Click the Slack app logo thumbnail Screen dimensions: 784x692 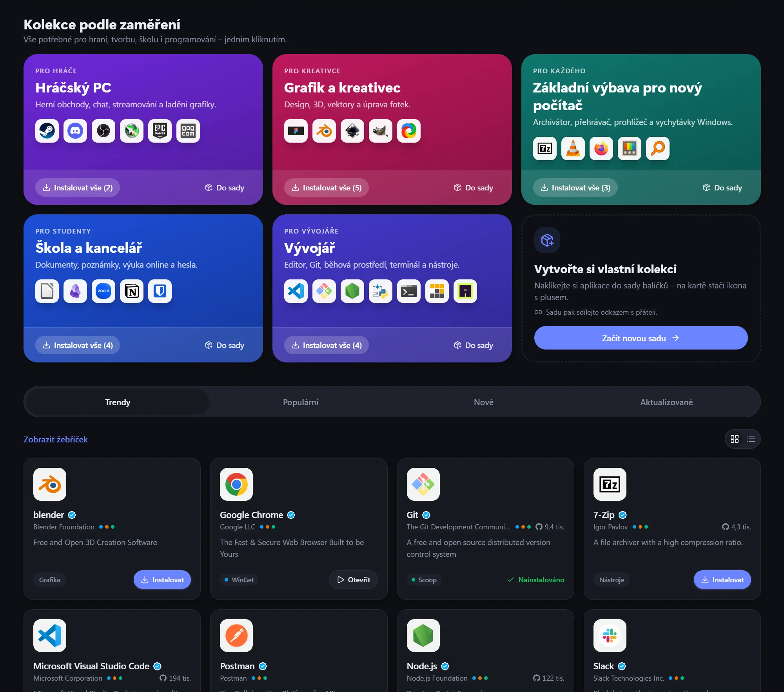click(x=610, y=636)
